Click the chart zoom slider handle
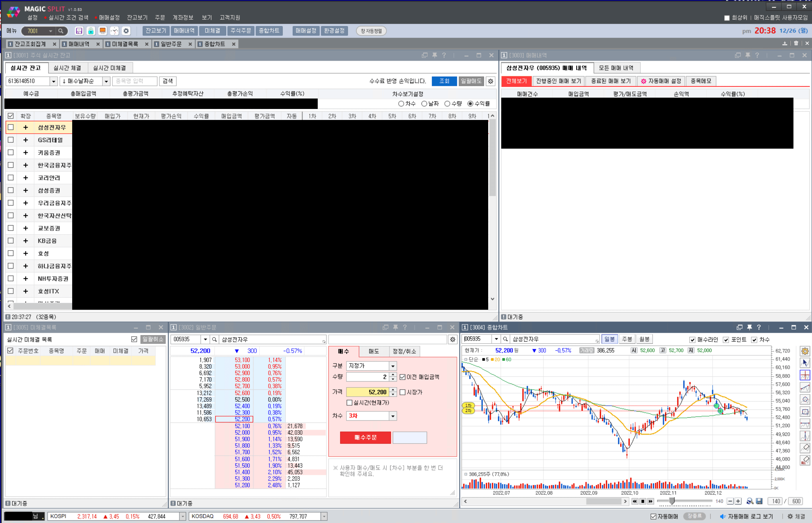This screenshot has height=523, width=812. coord(672,501)
